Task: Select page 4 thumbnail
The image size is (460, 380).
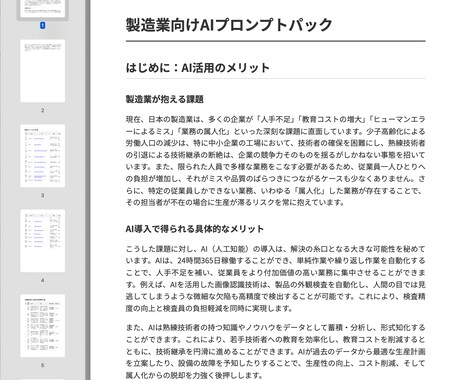Action: pyautogui.click(x=42, y=241)
